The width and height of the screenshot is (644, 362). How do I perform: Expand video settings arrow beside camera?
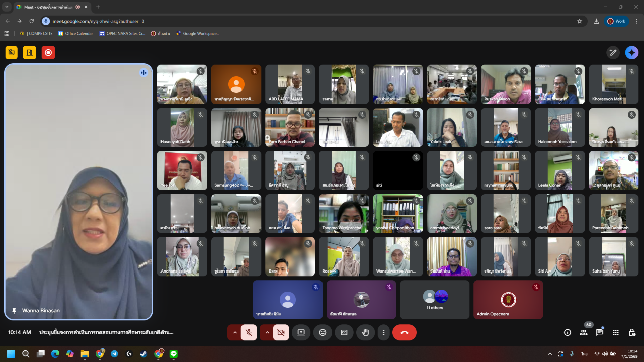pyautogui.click(x=267, y=332)
